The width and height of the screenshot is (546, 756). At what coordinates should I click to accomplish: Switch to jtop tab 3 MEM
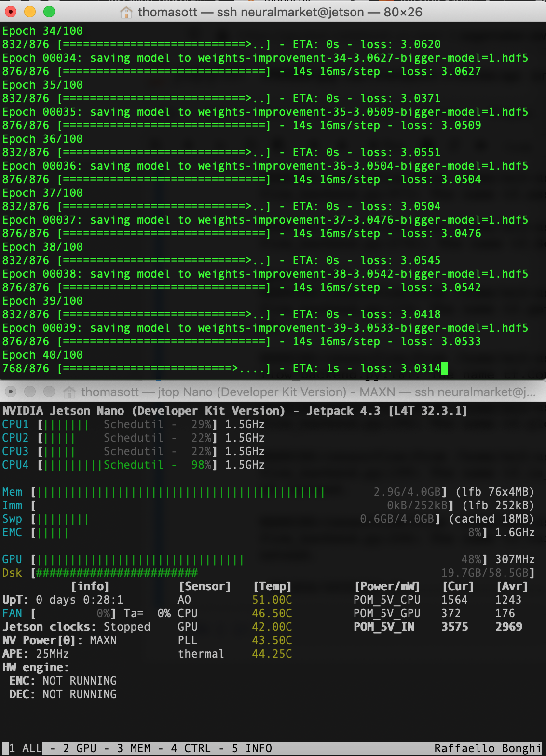(x=134, y=748)
